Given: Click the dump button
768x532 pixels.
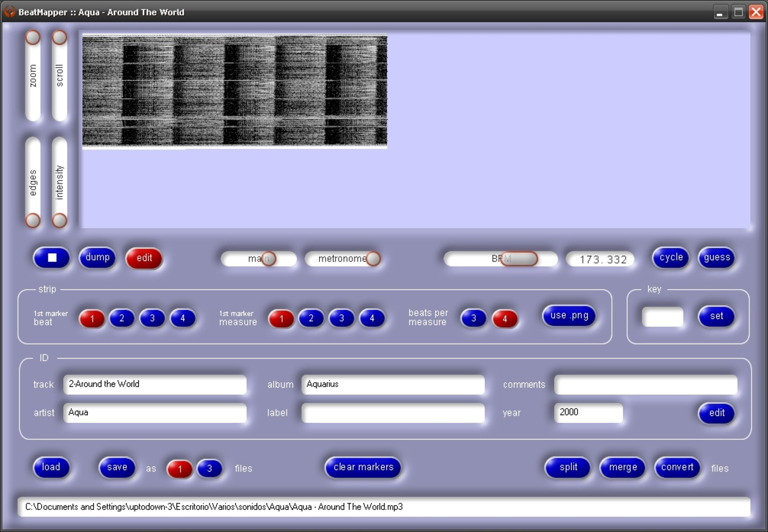Looking at the screenshot, I should coord(97,257).
